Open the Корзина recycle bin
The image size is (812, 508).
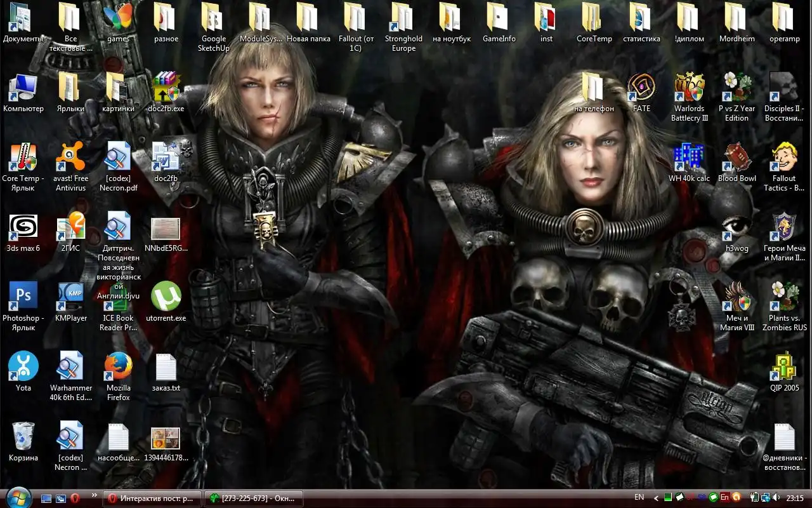pyautogui.click(x=23, y=437)
